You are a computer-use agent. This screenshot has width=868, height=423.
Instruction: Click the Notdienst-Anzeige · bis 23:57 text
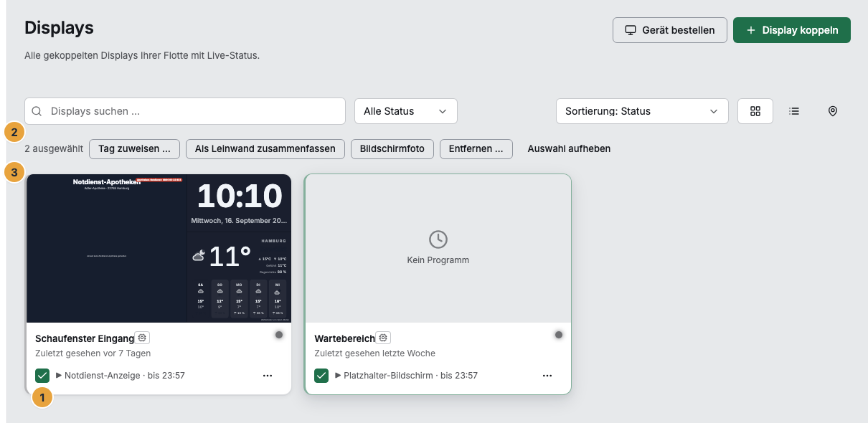pos(125,375)
